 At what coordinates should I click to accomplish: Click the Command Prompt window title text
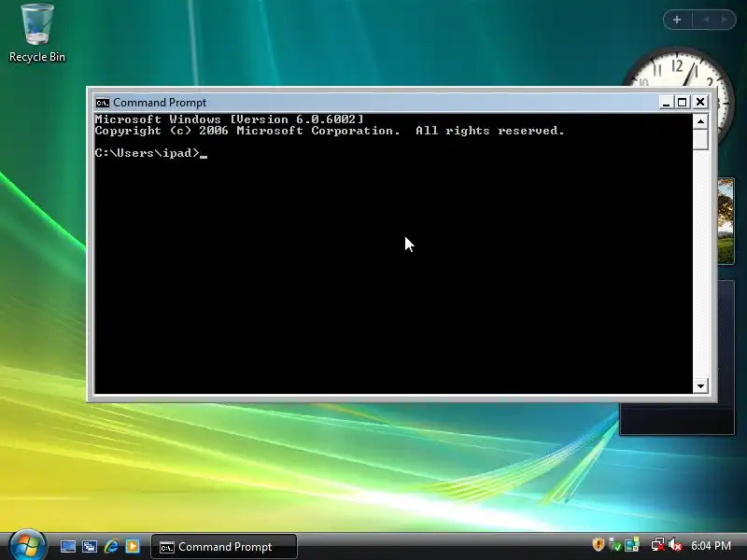160,103
